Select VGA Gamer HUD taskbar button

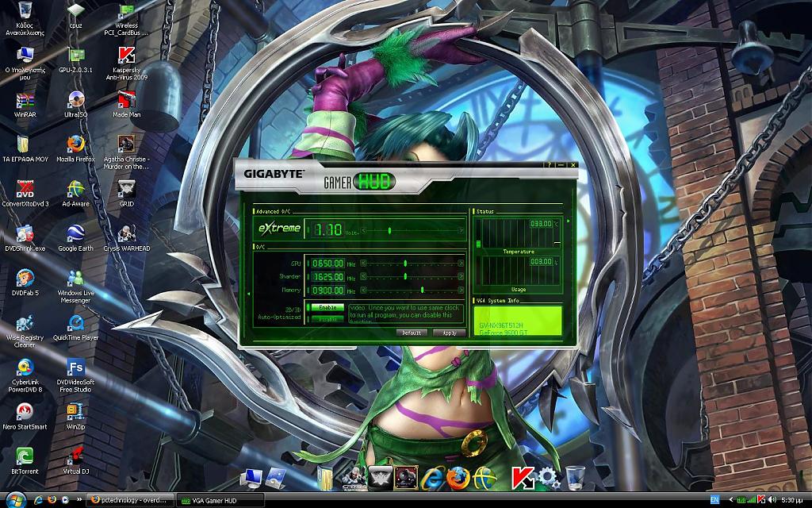coord(220,501)
